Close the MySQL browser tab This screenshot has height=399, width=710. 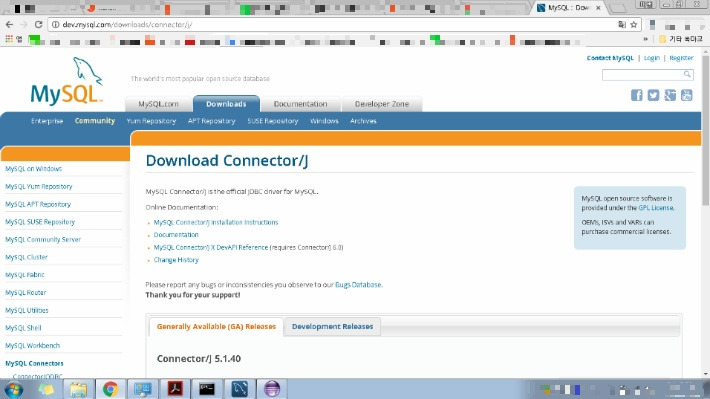tap(598, 8)
